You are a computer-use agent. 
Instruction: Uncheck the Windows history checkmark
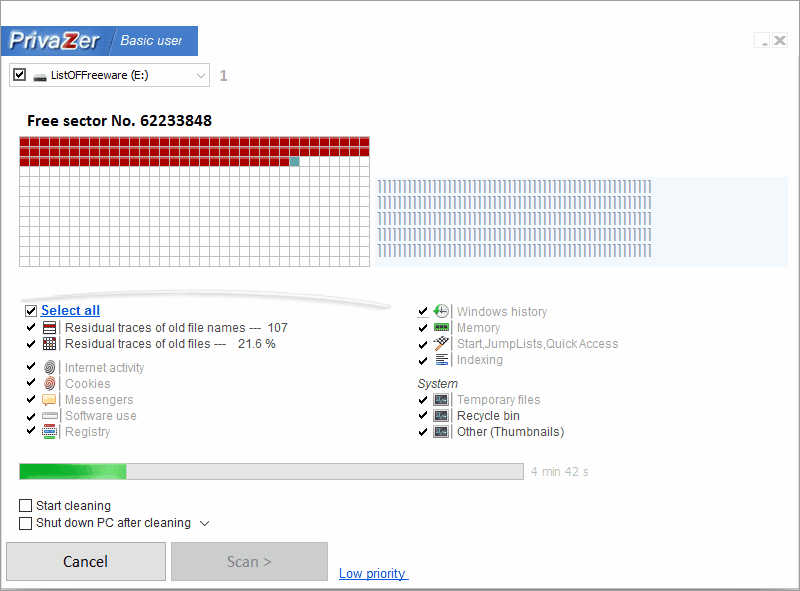tap(423, 311)
